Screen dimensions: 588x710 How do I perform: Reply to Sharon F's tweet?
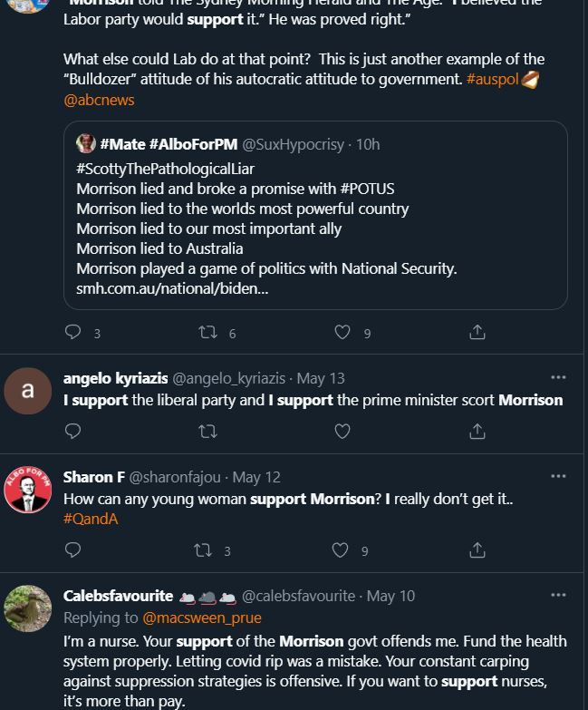coord(73,550)
